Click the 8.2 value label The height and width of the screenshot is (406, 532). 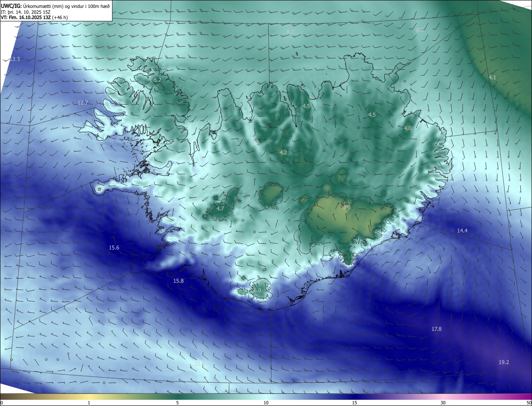(290, 32)
